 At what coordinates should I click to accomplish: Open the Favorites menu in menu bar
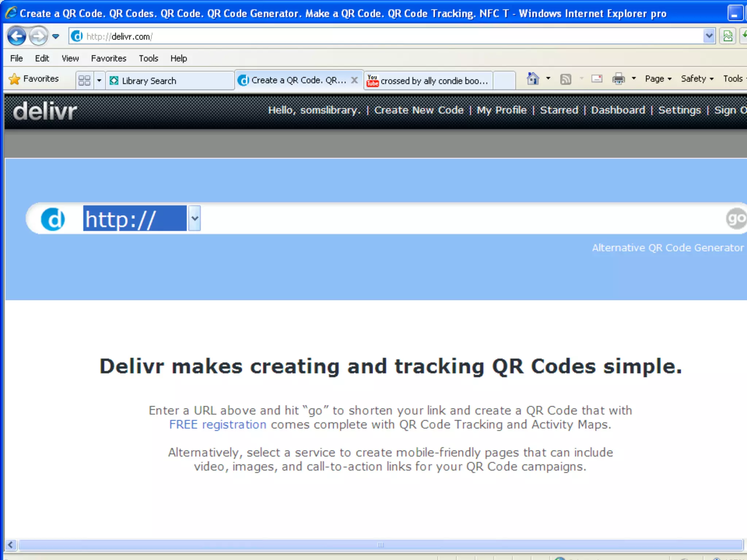click(x=108, y=58)
